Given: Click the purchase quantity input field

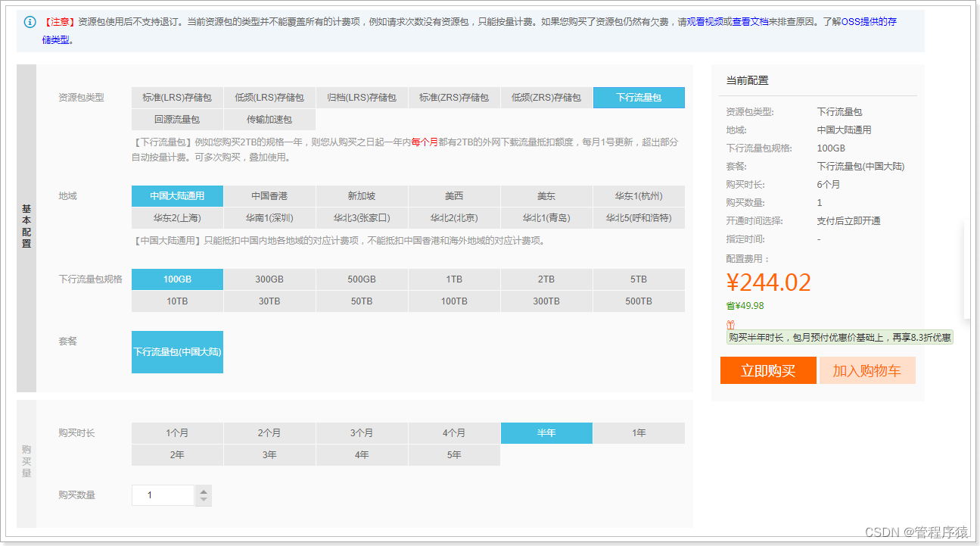Looking at the screenshot, I should [163, 495].
